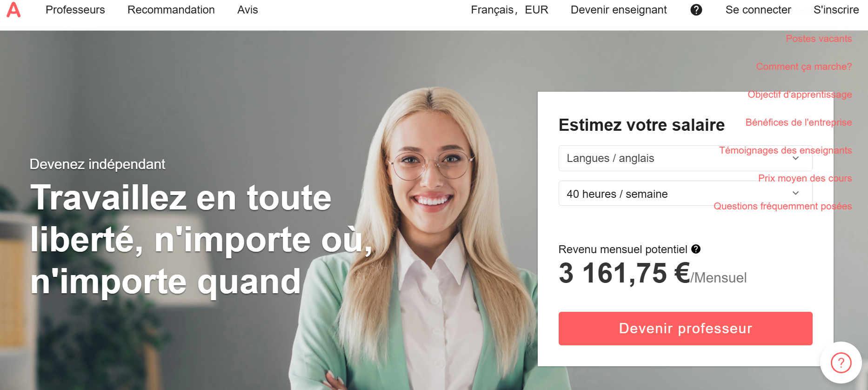Open the Recommandation menu item

[171, 10]
